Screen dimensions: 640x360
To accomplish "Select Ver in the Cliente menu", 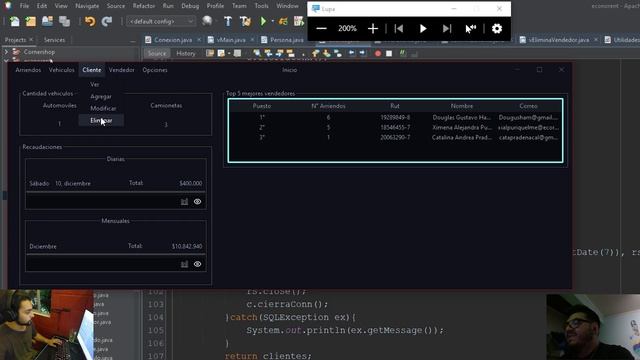I will tap(95, 84).
